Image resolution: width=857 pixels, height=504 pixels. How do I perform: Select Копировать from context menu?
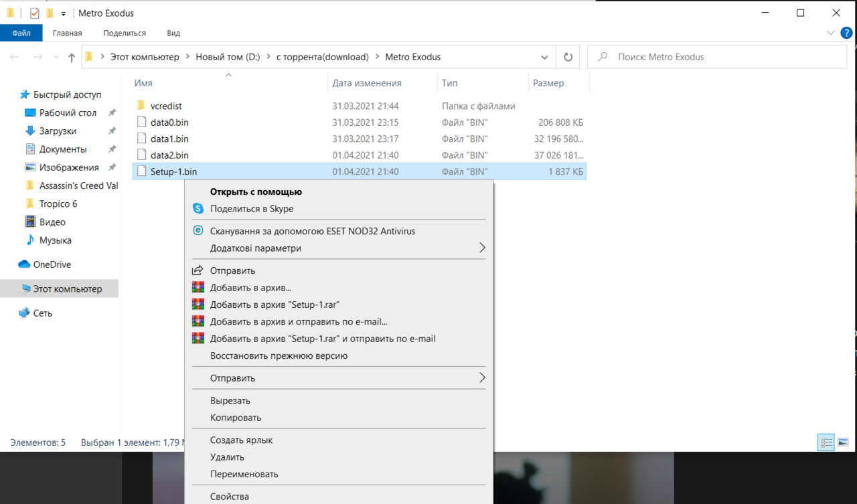point(236,418)
